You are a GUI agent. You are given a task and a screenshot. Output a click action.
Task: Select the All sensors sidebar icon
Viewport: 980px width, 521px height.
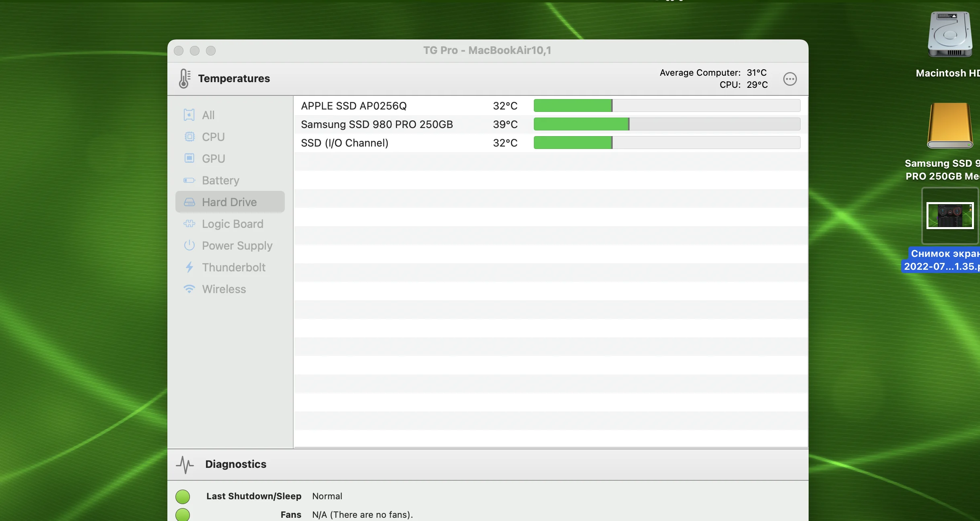pyautogui.click(x=189, y=115)
